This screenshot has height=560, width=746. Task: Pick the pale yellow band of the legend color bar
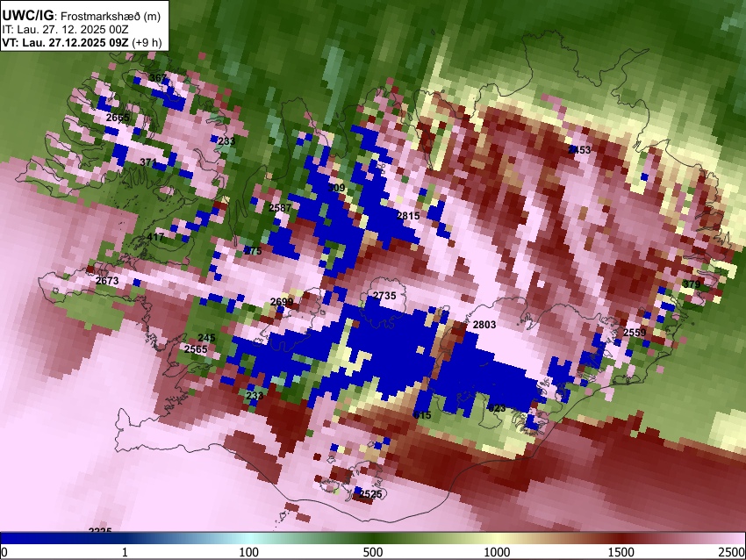click(497, 538)
